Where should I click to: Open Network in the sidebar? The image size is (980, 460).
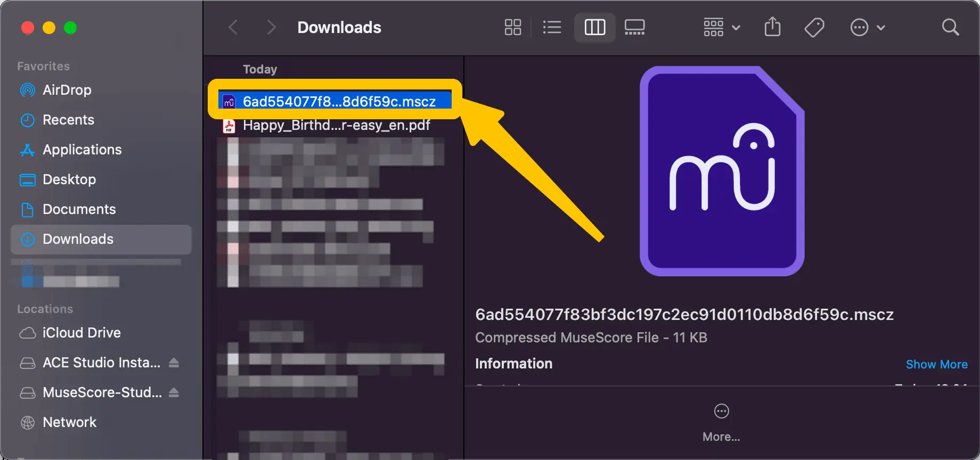(101, 422)
